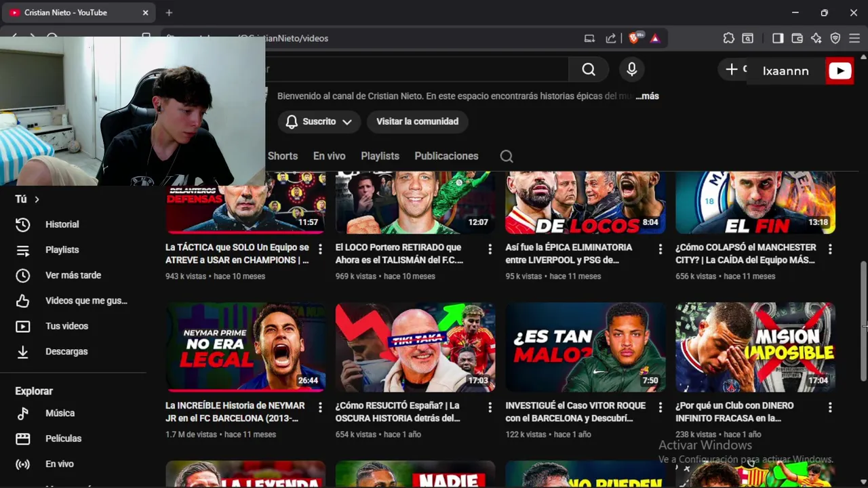Open options for El LOCO Portero video
The image size is (868, 488).
point(490,249)
